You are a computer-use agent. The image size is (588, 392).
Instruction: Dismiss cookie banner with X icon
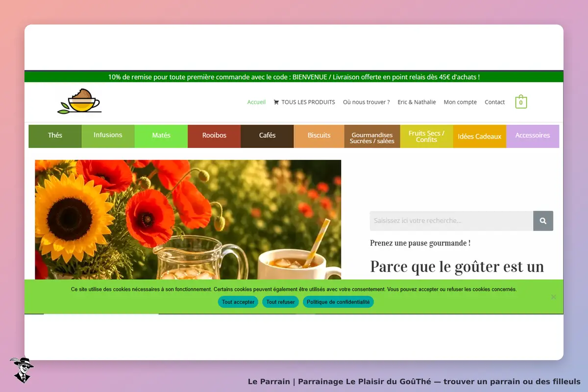click(553, 297)
